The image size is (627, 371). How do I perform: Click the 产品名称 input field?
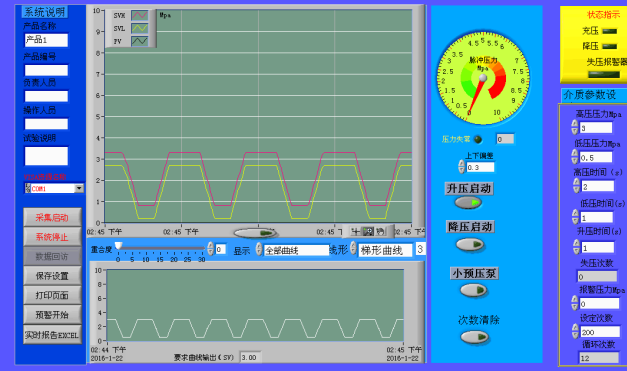point(46,40)
